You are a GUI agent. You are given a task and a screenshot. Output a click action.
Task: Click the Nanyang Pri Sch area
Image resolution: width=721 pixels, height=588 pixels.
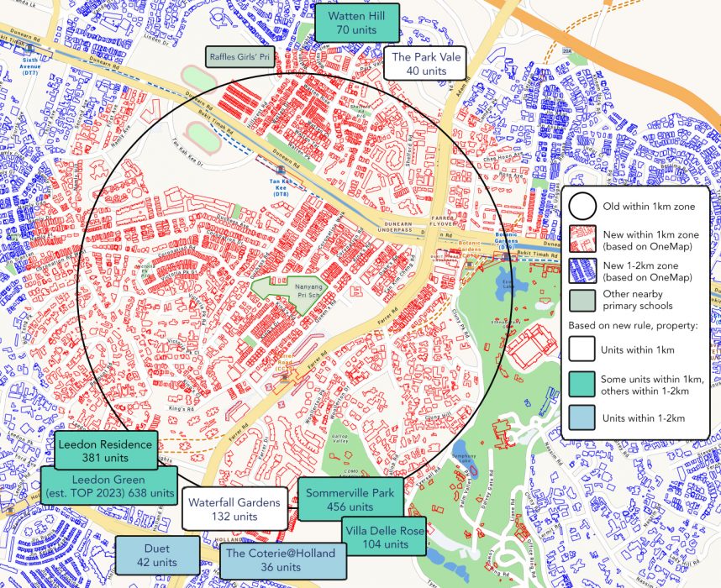coord(291,294)
